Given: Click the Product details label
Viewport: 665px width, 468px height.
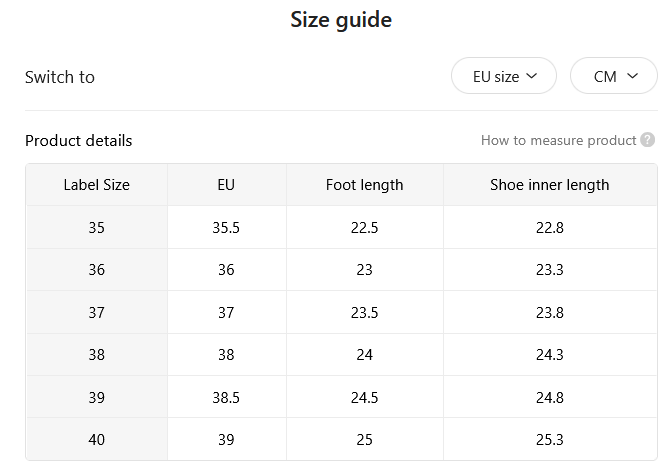Looking at the screenshot, I should pos(78,140).
